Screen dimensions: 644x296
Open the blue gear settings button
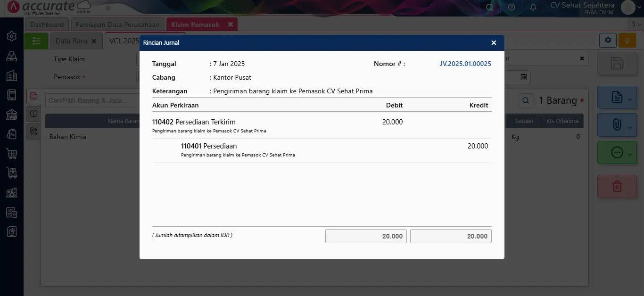click(608, 40)
